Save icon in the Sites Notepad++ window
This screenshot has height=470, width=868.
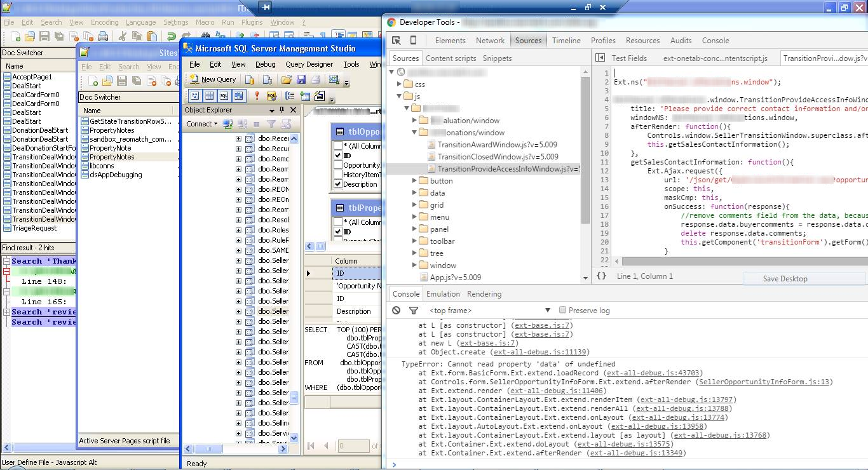(122, 81)
